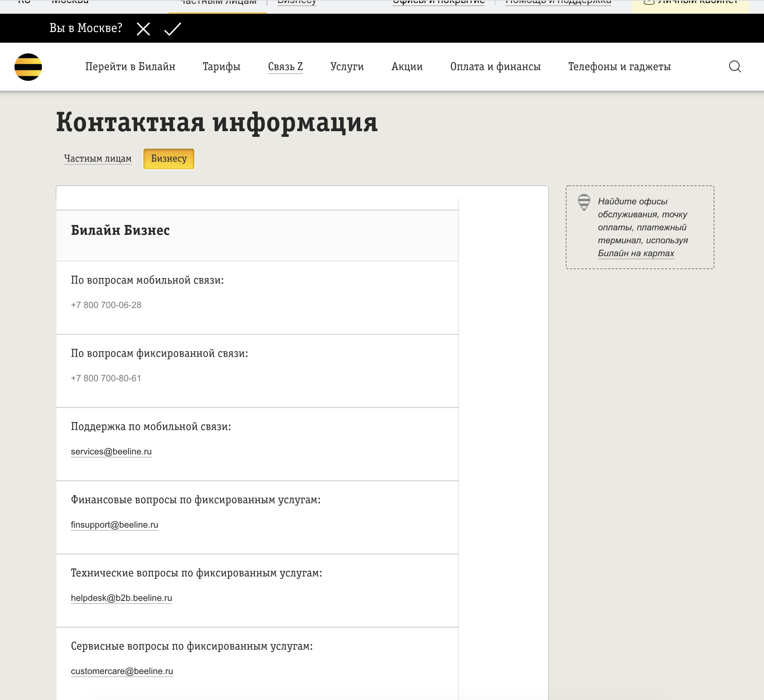Click the RU language indicator
The image size is (764, 700).
24,2
